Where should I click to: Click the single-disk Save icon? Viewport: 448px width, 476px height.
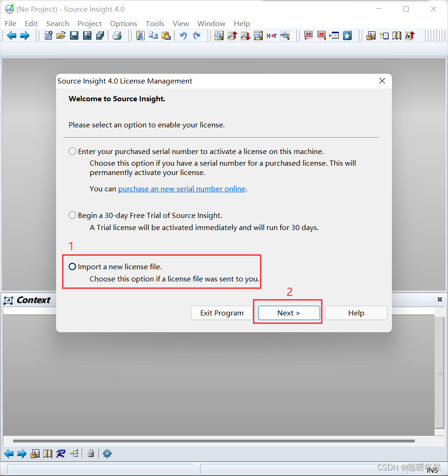click(x=74, y=35)
